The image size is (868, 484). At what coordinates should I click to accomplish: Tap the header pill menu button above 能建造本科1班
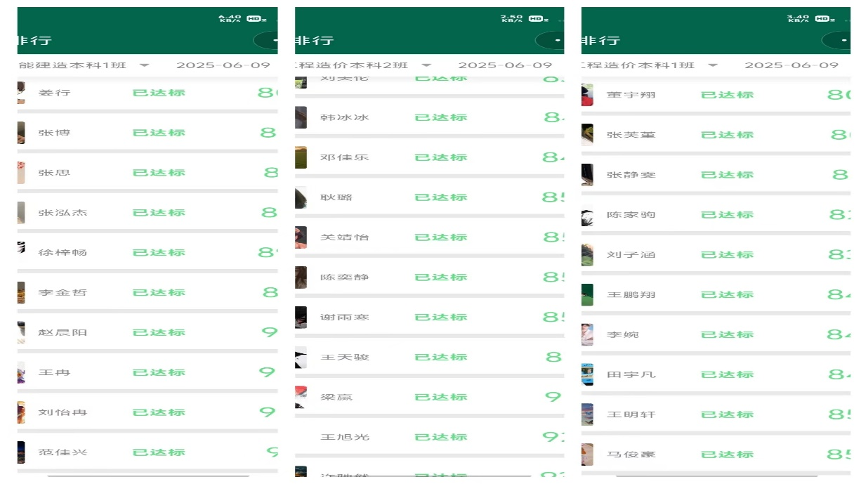coord(266,41)
